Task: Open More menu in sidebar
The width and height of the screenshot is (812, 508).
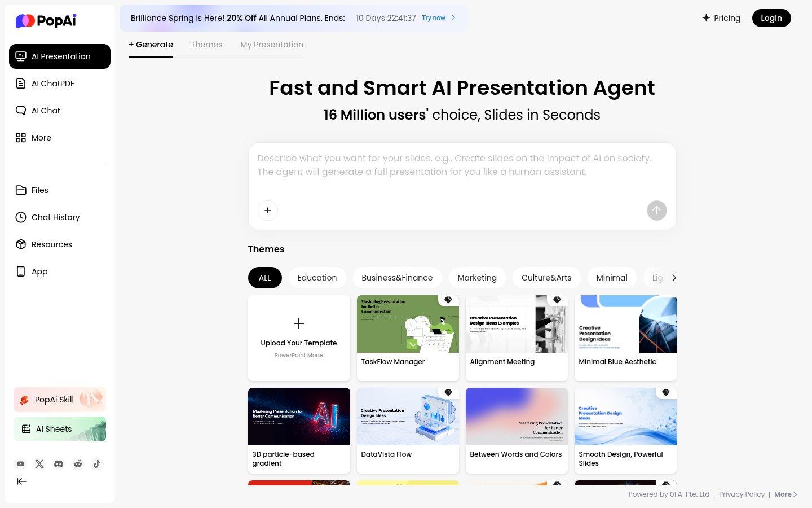Action: click(x=60, y=138)
